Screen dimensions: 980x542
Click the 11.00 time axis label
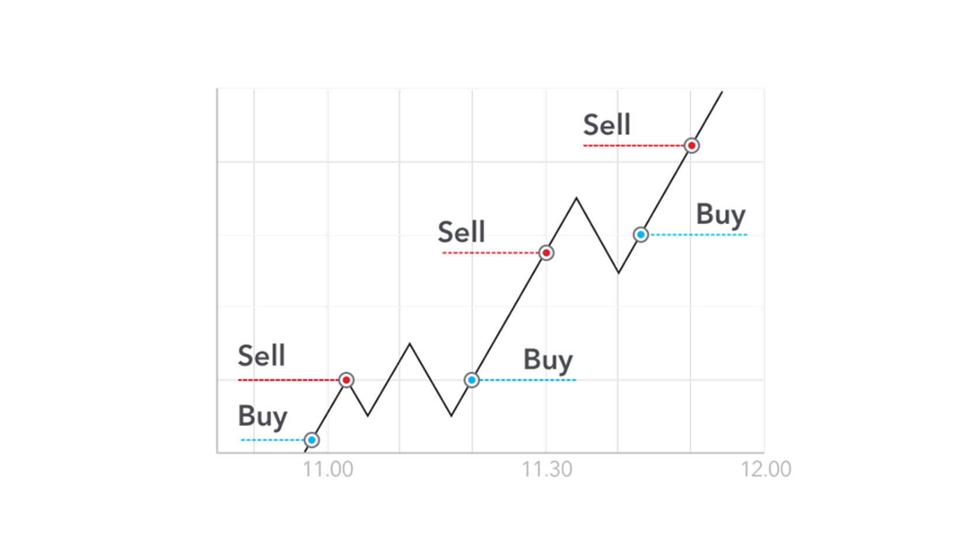[328, 469]
